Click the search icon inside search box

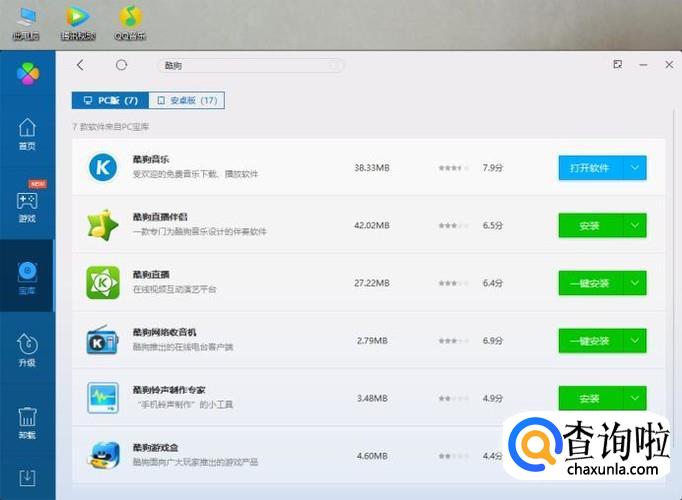334,66
